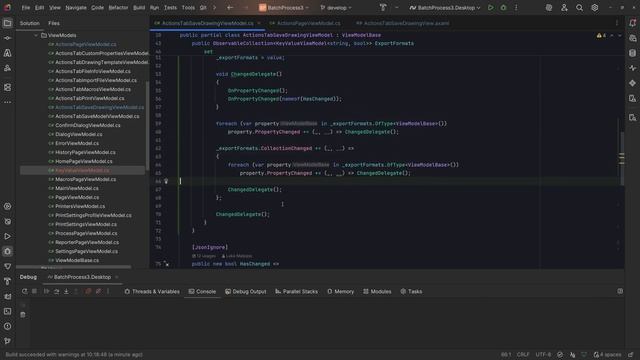The height and width of the screenshot is (360, 640).
Task: Open the Git tool window icon
Action: click(x=7, y=341)
